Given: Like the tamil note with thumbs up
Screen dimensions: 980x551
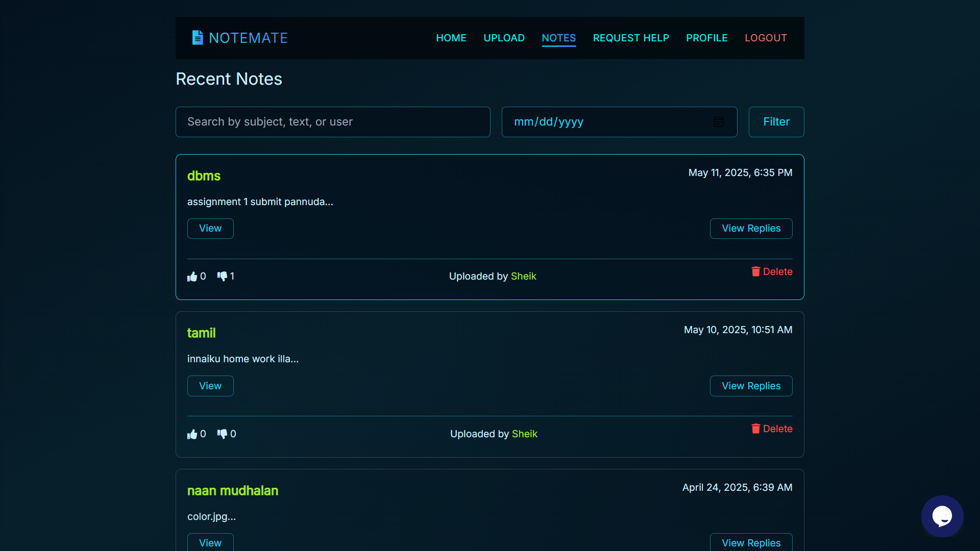Looking at the screenshot, I should (x=192, y=434).
